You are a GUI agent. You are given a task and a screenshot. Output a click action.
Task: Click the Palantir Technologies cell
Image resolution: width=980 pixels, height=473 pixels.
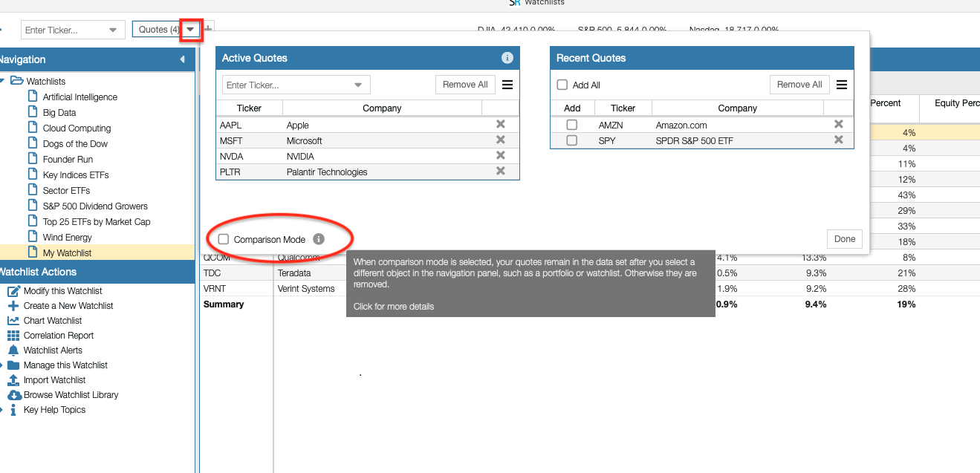pos(327,172)
